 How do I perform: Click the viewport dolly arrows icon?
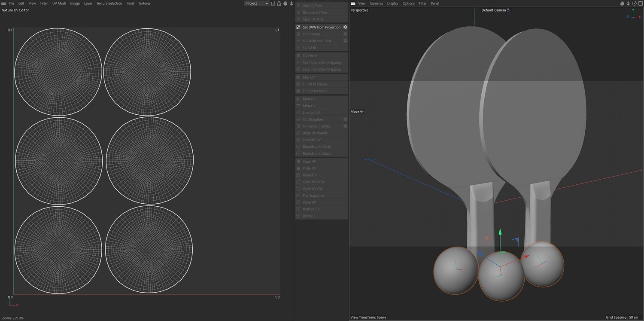coord(628,3)
